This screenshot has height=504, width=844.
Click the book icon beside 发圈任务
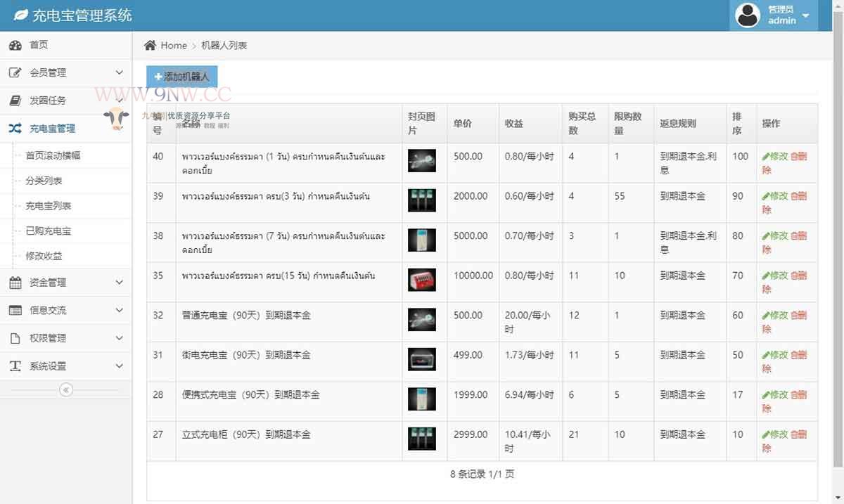click(x=15, y=101)
